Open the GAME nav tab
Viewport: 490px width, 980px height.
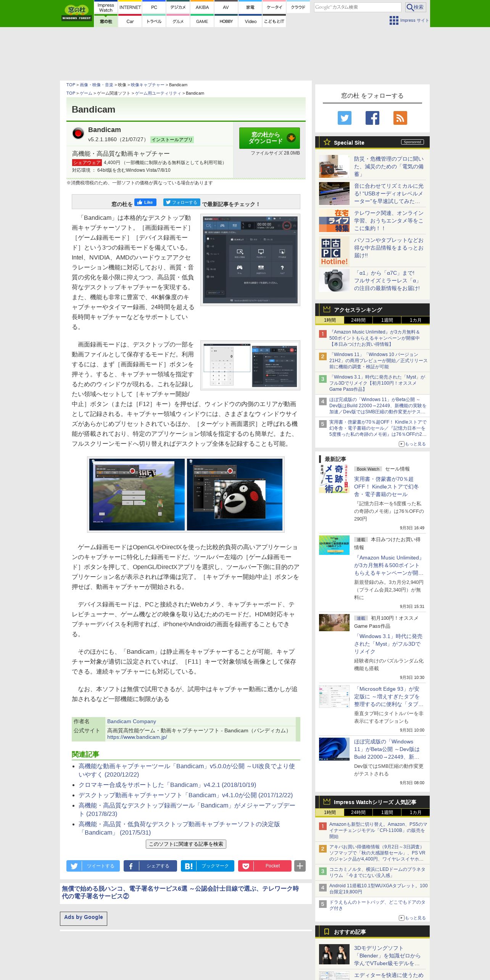202,21
